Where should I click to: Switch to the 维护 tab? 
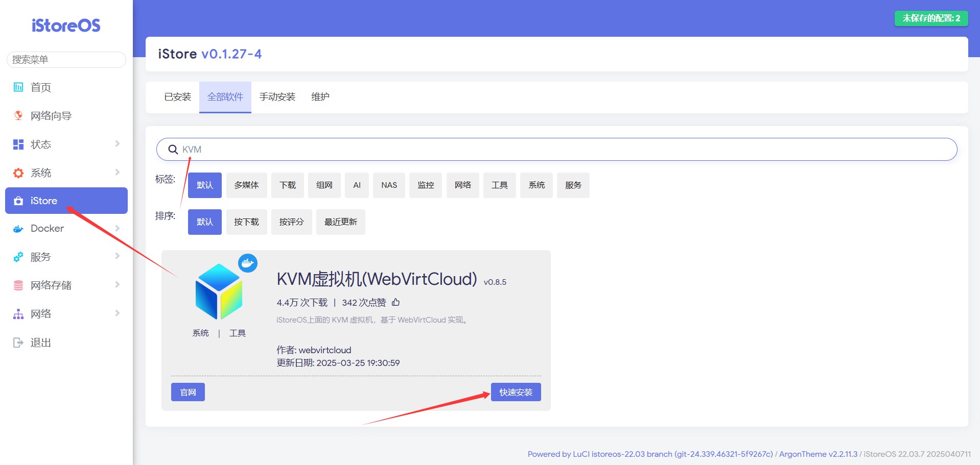click(320, 97)
